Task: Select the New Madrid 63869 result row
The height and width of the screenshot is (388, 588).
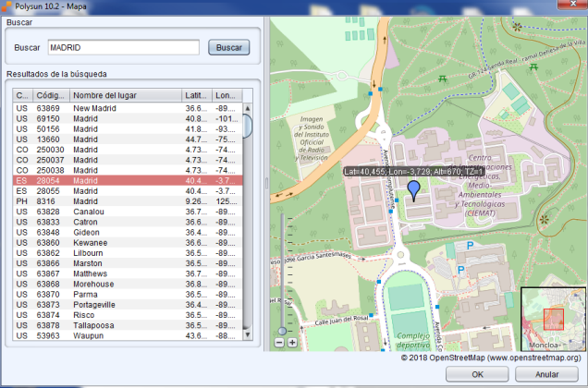Action: [125, 108]
